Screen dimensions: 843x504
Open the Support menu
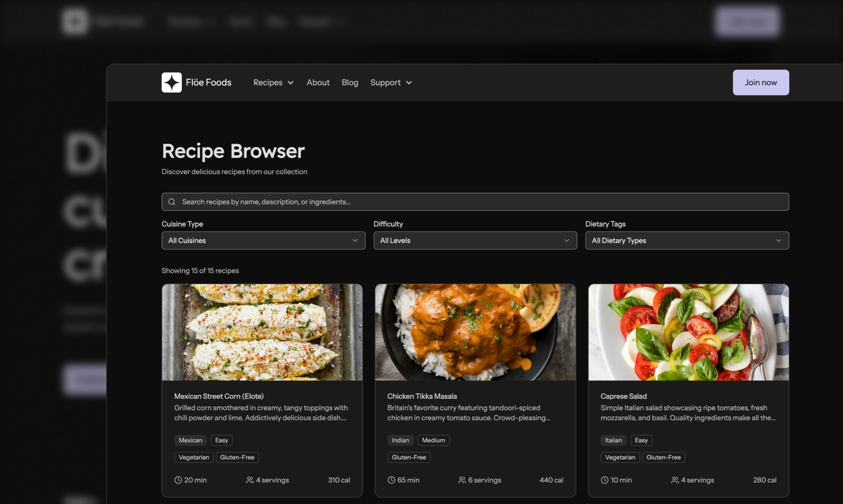[391, 82]
